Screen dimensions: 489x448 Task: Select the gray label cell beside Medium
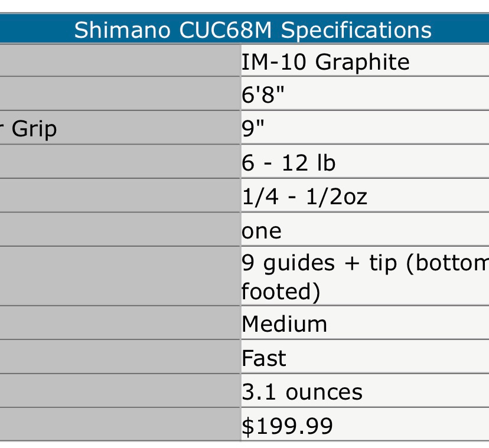(118, 324)
